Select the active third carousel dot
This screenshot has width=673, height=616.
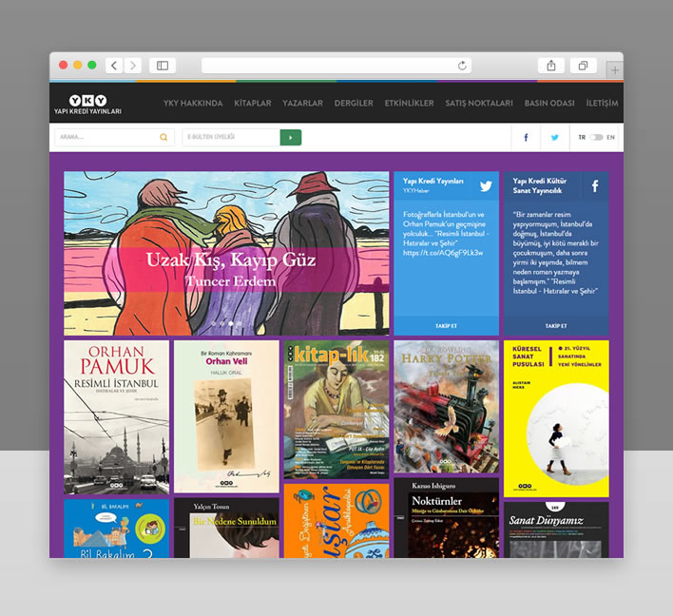click(x=231, y=323)
